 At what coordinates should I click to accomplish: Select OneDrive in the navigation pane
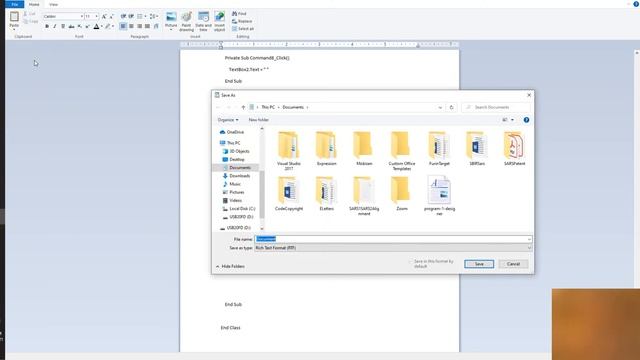[x=232, y=132]
